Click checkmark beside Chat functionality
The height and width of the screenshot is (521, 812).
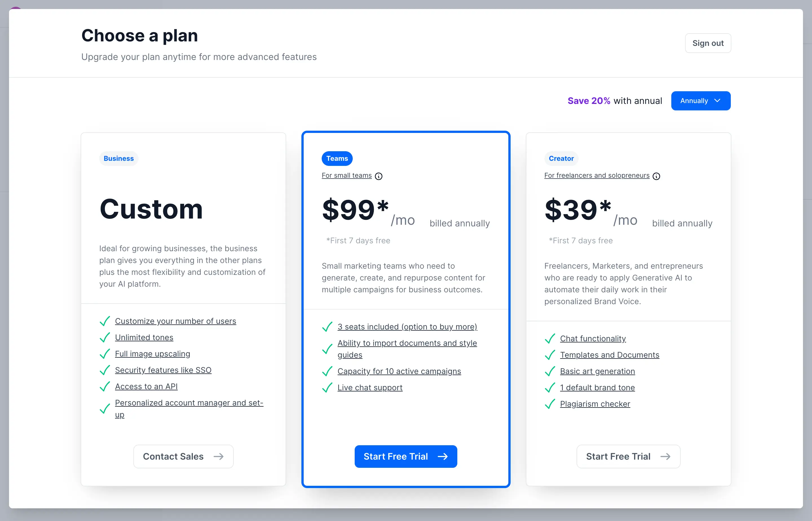[x=550, y=338]
